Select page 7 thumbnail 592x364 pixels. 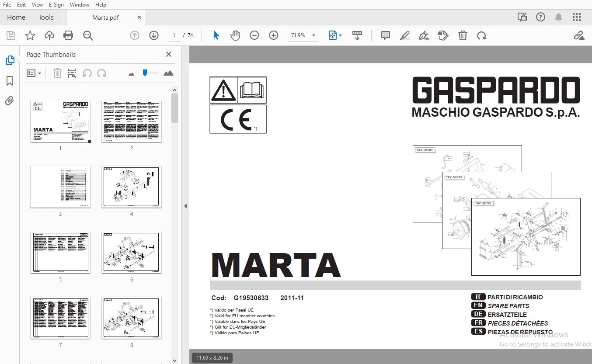click(60, 318)
